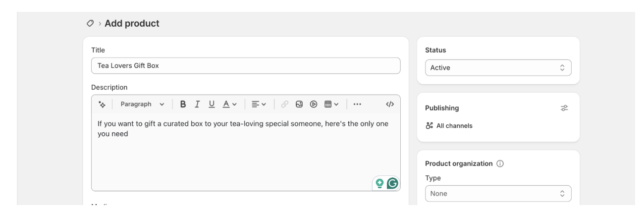
Task: Open the insert table dropdown
Action: pyautogui.click(x=331, y=104)
